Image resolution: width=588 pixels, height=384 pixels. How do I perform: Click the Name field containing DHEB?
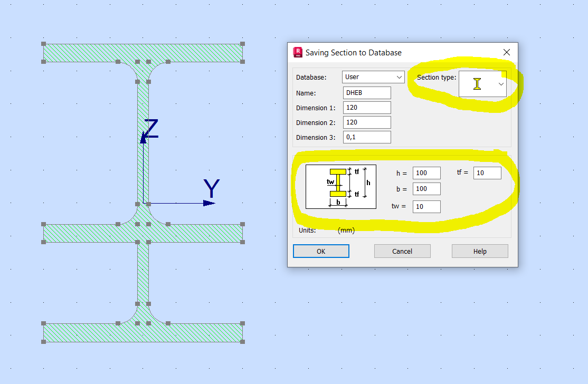pyautogui.click(x=366, y=92)
